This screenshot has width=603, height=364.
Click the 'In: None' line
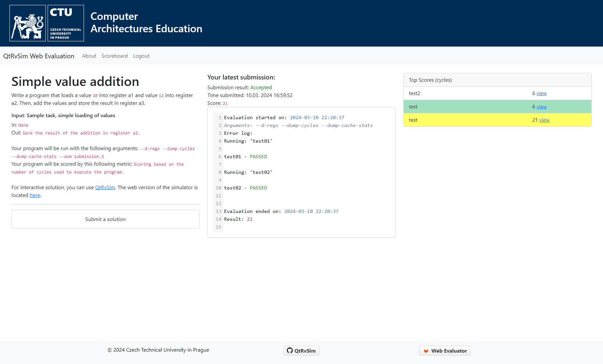pos(20,125)
